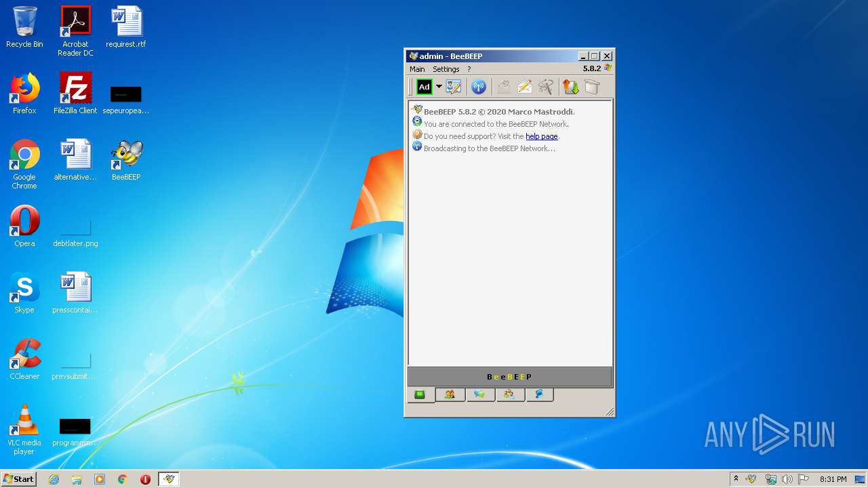
Task: Launch Chrome from the taskbar
Action: click(123, 479)
